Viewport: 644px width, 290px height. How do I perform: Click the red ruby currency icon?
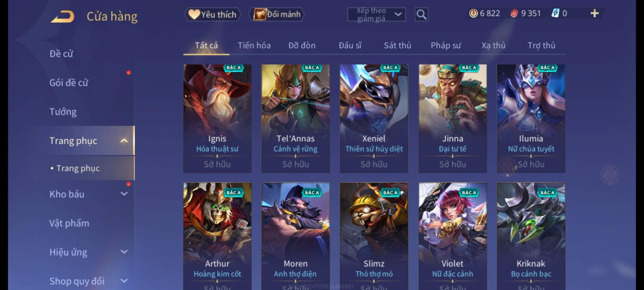pos(514,13)
